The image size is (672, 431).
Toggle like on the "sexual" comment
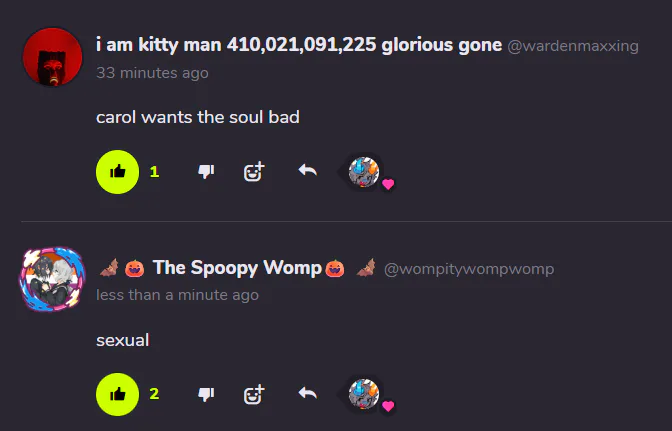(x=117, y=394)
